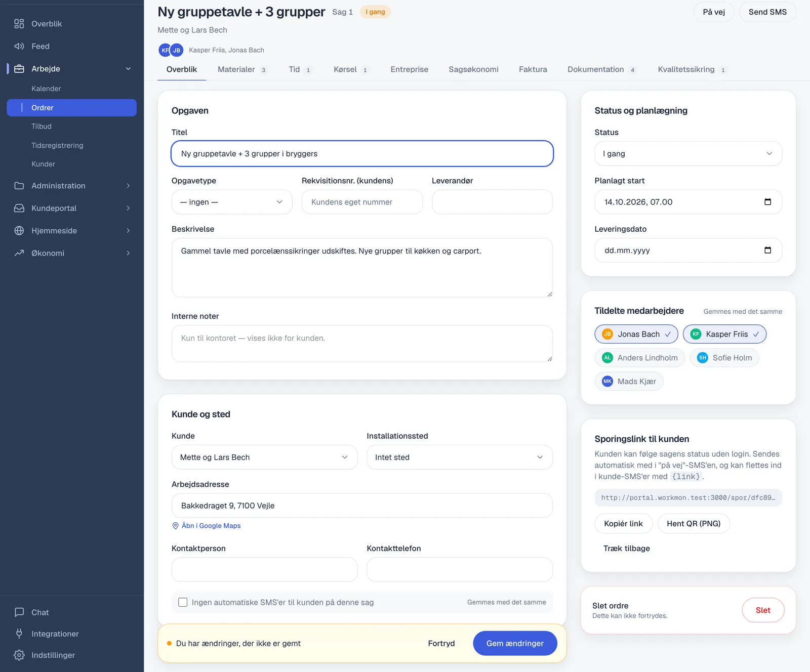This screenshot has height=672, width=810.
Task: Click the Indstillinger gear icon
Action: tap(19, 655)
